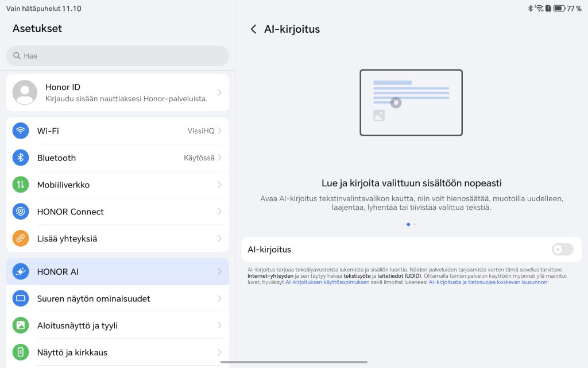Viewport: 588px width, 368px height.
Task: Enable the AI-kirjoitus toggle switch
Action: click(562, 250)
